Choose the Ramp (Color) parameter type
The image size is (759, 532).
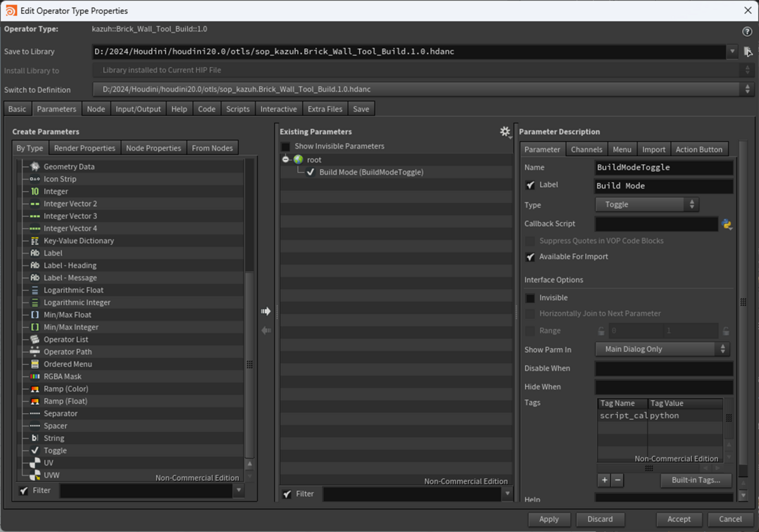[x=66, y=389]
